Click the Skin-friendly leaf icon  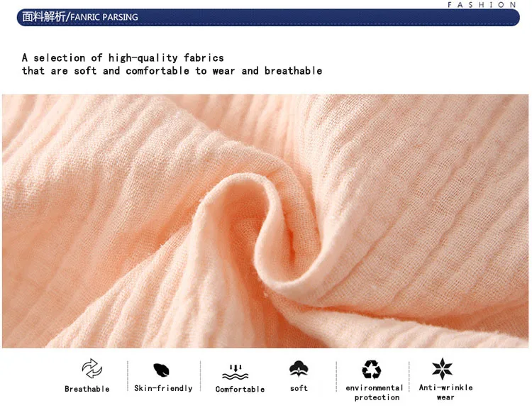(x=161, y=370)
